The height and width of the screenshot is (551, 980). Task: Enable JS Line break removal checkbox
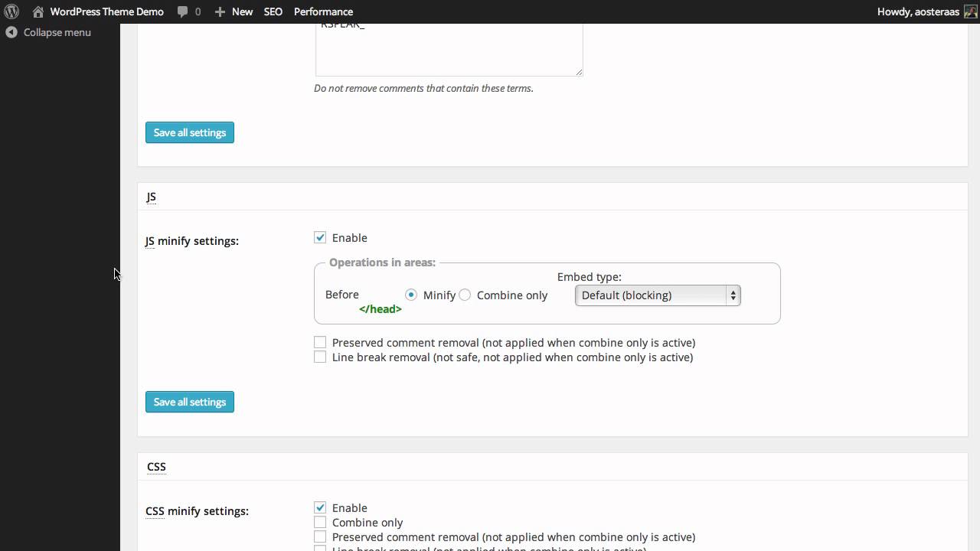tap(320, 357)
